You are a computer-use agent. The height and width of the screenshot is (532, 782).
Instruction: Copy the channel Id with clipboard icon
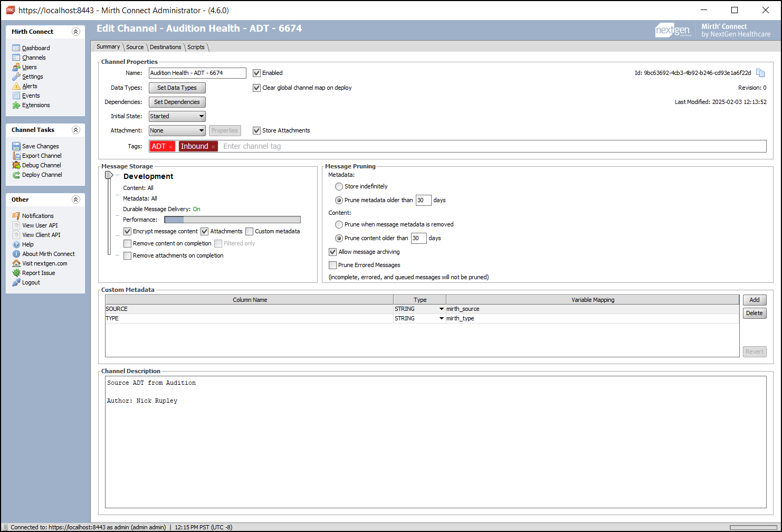coord(760,73)
